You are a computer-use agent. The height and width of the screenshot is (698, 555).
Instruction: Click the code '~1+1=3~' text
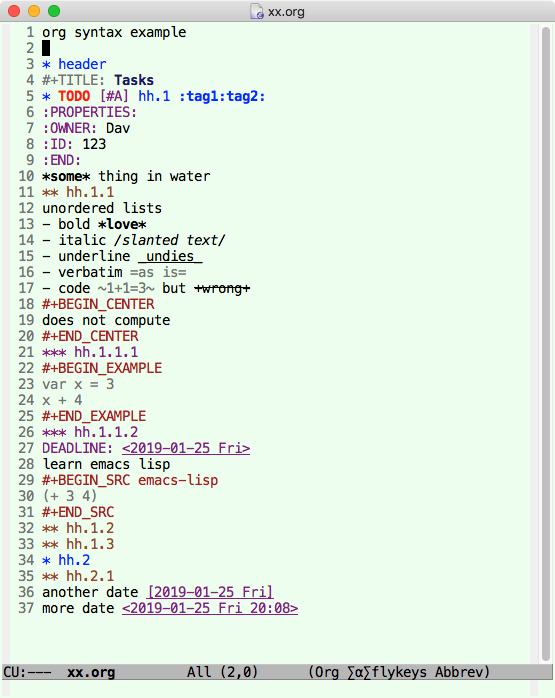click(x=126, y=288)
